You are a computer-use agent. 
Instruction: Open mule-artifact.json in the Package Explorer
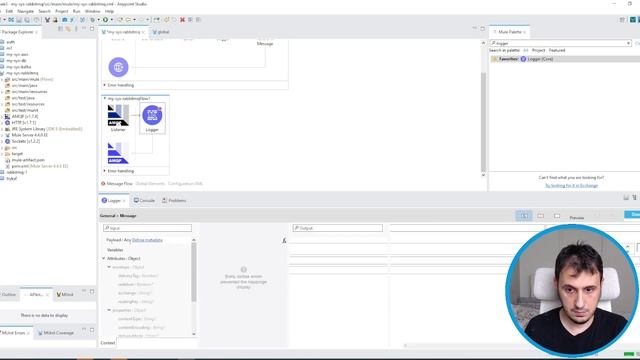[28, 160]
